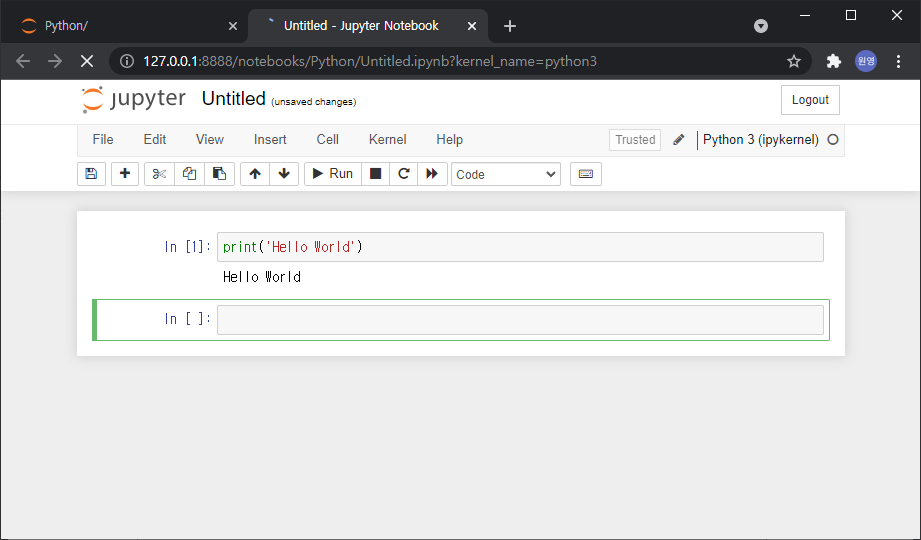Open the File menu

click(103, 140)
